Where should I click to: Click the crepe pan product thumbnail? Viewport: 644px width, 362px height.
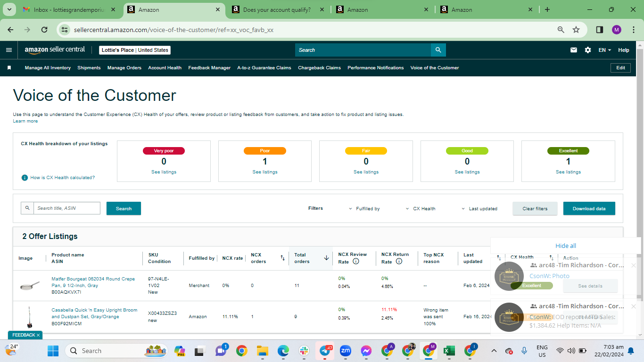pos(30,286)
